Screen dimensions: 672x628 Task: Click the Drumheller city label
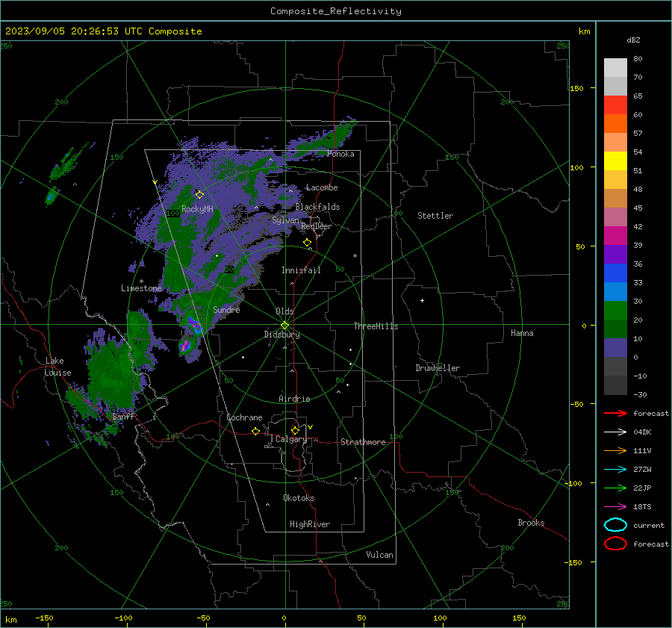438,368
